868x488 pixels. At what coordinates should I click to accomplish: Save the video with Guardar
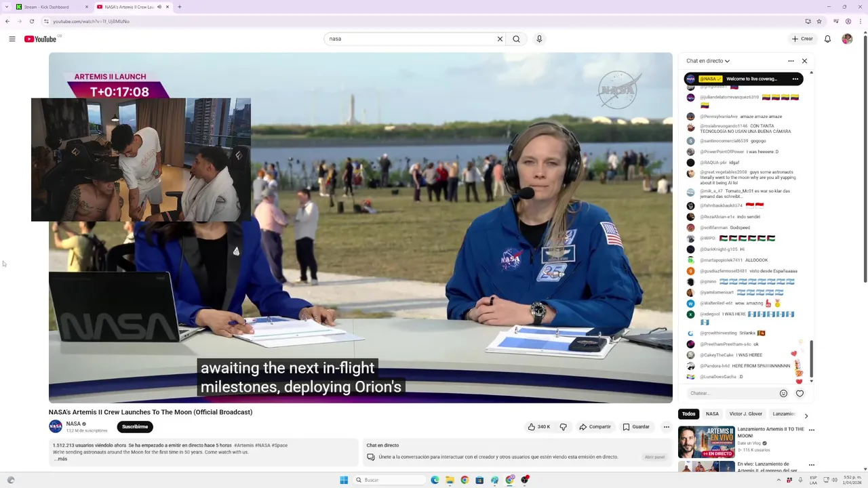coord(636,427)
